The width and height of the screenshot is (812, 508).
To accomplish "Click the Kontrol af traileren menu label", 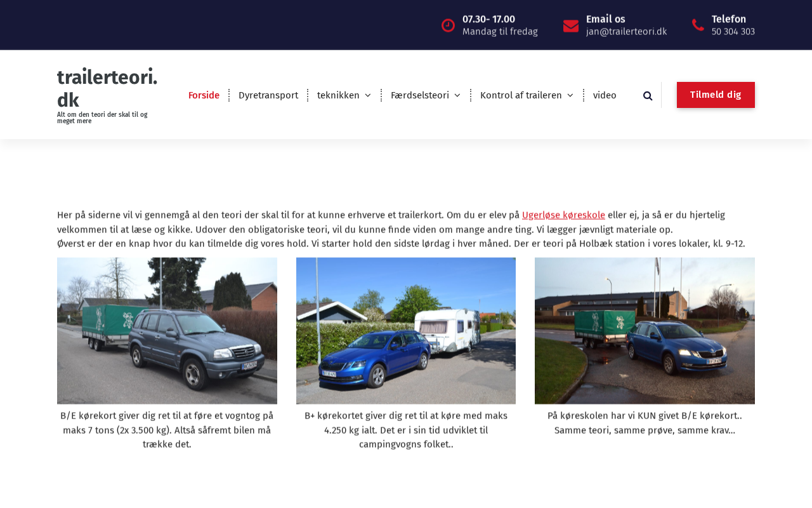I will 521,95.
